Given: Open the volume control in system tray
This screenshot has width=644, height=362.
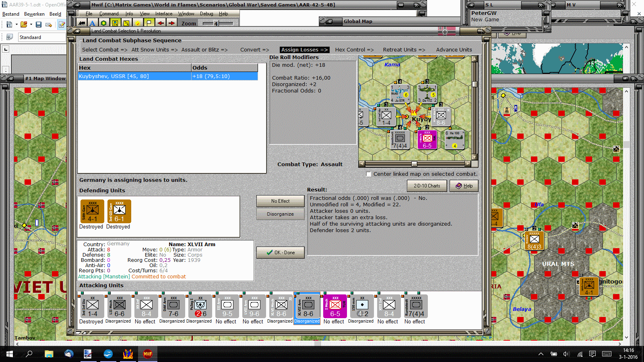Looking at the screenshot, I should pyautogui.click(x=567, y=354).
